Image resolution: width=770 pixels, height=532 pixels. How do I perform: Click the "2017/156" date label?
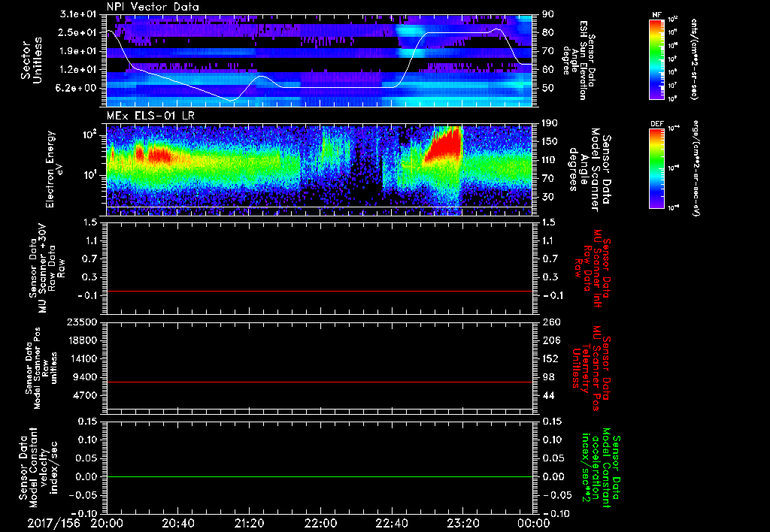click(53, 523)
